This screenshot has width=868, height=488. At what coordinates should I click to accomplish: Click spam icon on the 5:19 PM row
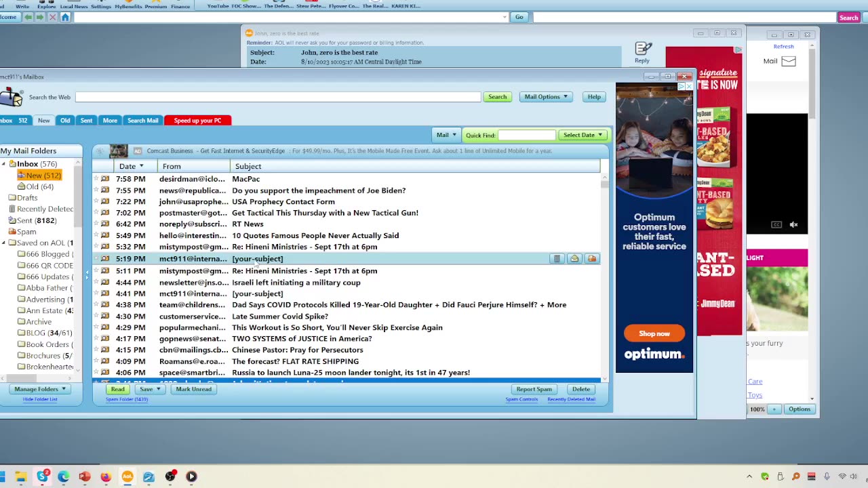(592, 259)
